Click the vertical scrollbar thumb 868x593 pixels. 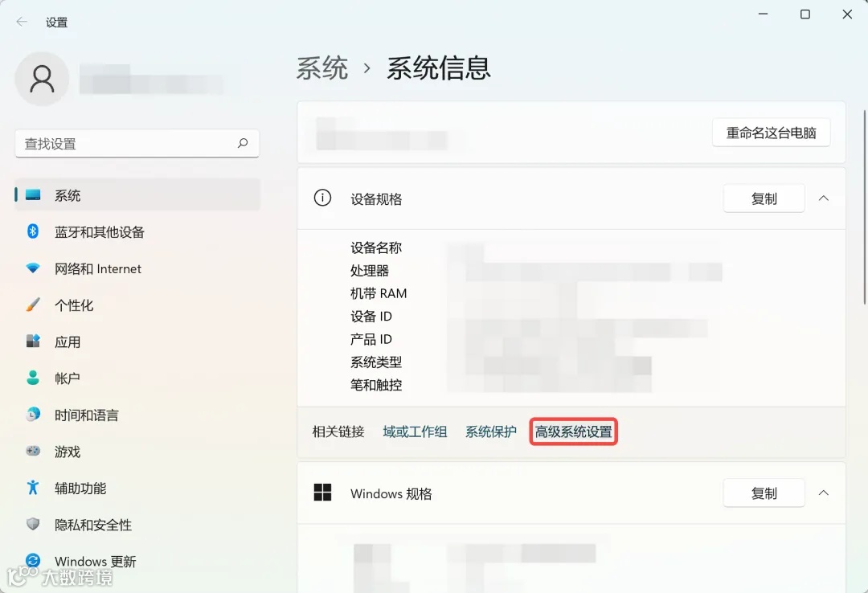[866, 207]
